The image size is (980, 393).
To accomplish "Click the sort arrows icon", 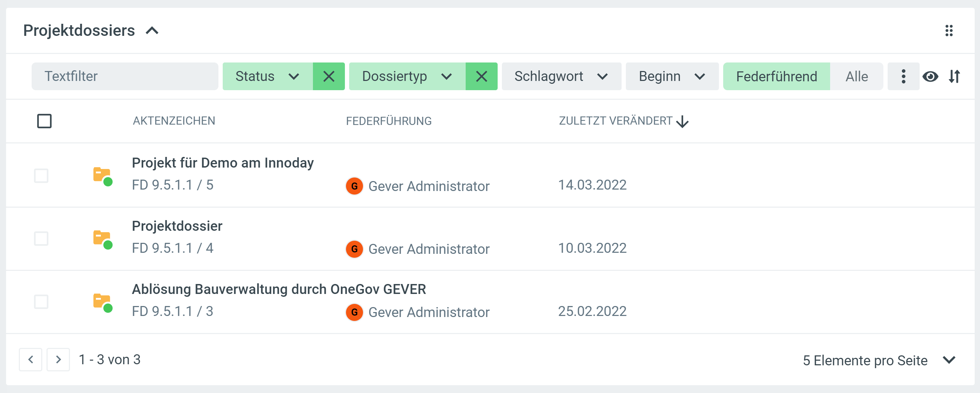I will pos(954,76).
